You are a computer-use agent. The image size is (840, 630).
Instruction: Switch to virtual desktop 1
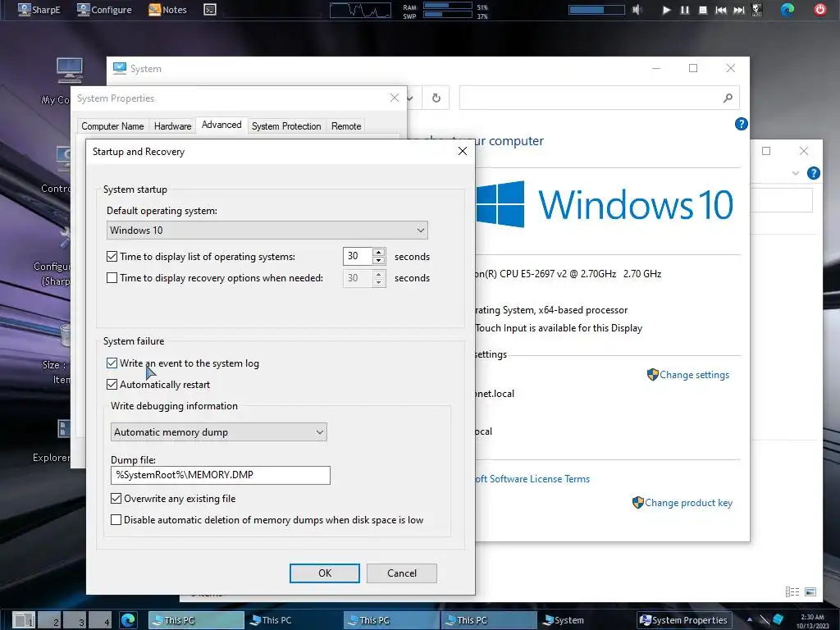(24, 620)
